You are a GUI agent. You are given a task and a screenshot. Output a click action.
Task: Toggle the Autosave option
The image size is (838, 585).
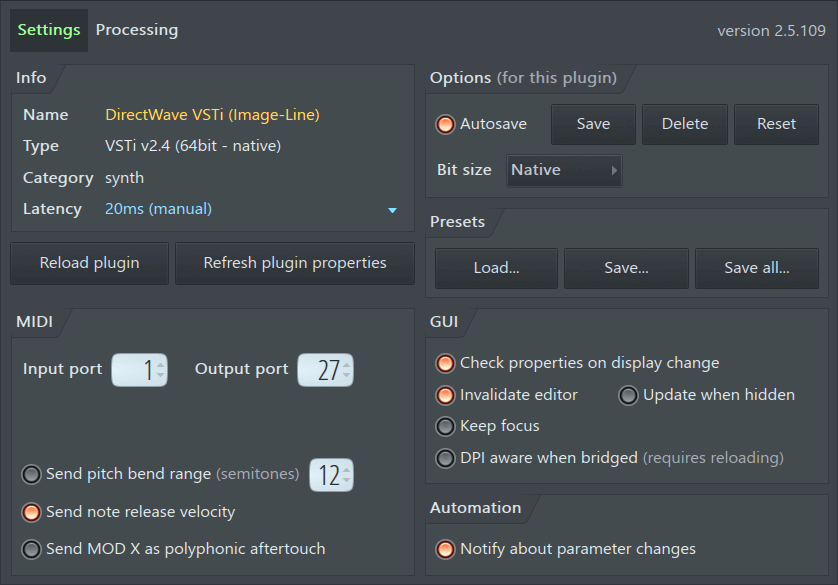446,124
